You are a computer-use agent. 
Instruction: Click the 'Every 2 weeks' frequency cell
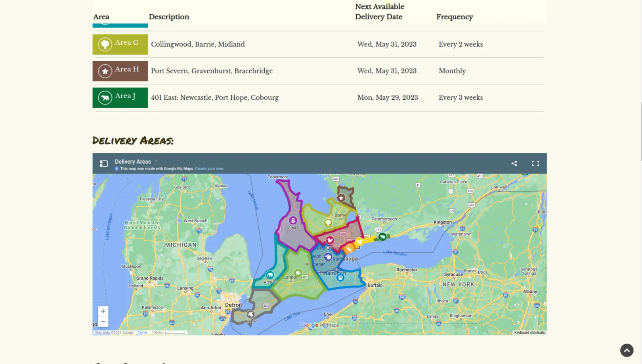[460, 44]
